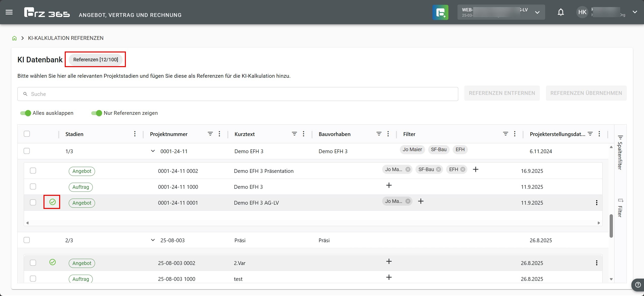Select all rows via header checkbox
Viewport: 644px width, 296px height.
tap(27, 134)
